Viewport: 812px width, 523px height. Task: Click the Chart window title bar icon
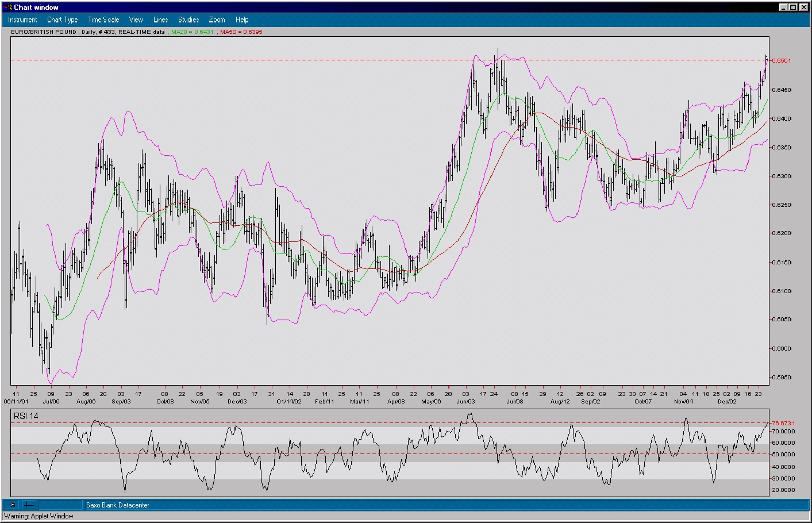(x=7, y=7)
